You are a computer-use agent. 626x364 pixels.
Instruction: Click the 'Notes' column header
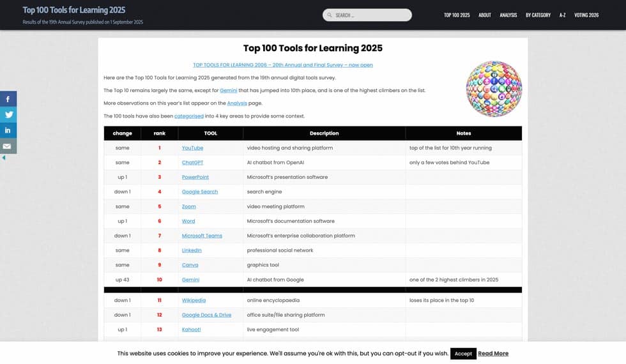click(464, 133)
